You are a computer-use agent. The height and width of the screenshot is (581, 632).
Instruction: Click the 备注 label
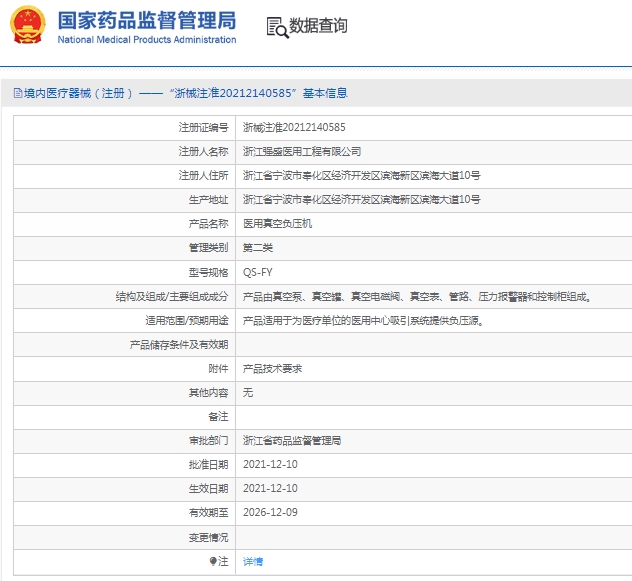[x=218, y=416]
